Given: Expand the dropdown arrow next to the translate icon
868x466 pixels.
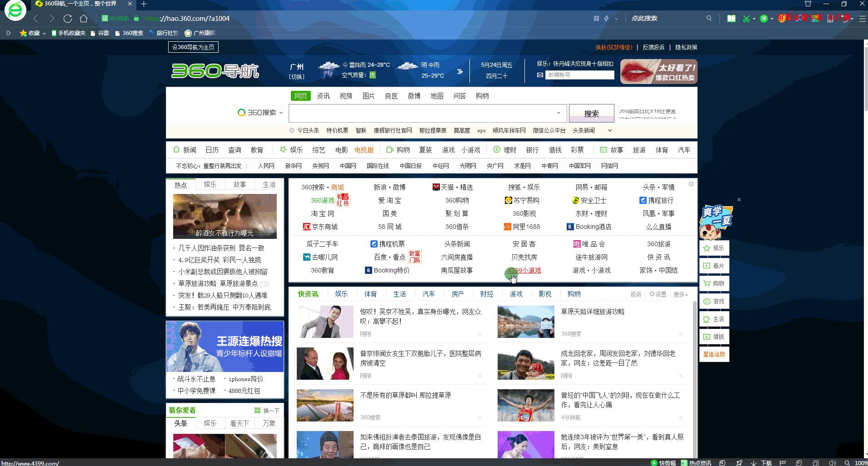Looking at the screenshot, I should click(x=771, y=19).
